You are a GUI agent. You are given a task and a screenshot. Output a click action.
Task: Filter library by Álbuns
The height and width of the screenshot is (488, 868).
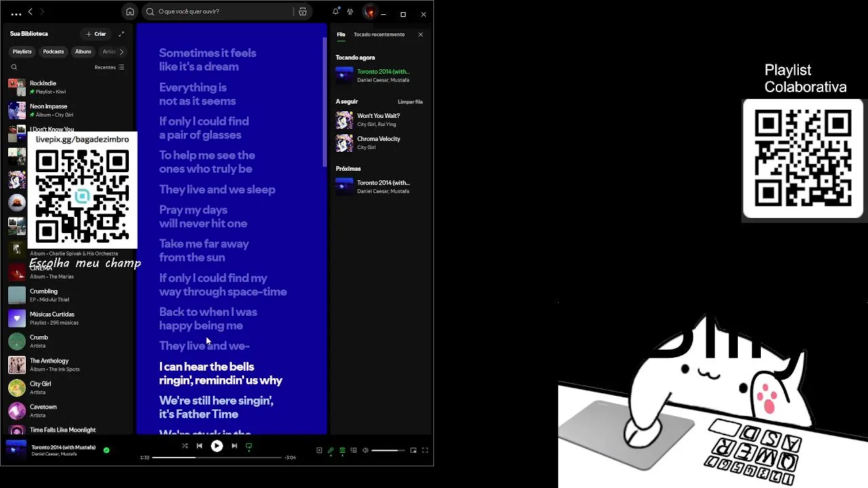83,52
